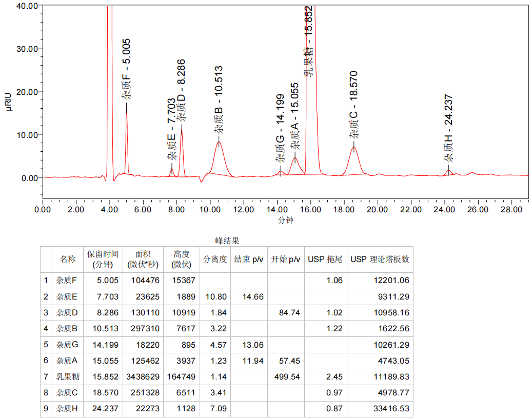Click the 杂质A name cell in table
The height and width of the screenshot is (420, 532).
[68, 361]
